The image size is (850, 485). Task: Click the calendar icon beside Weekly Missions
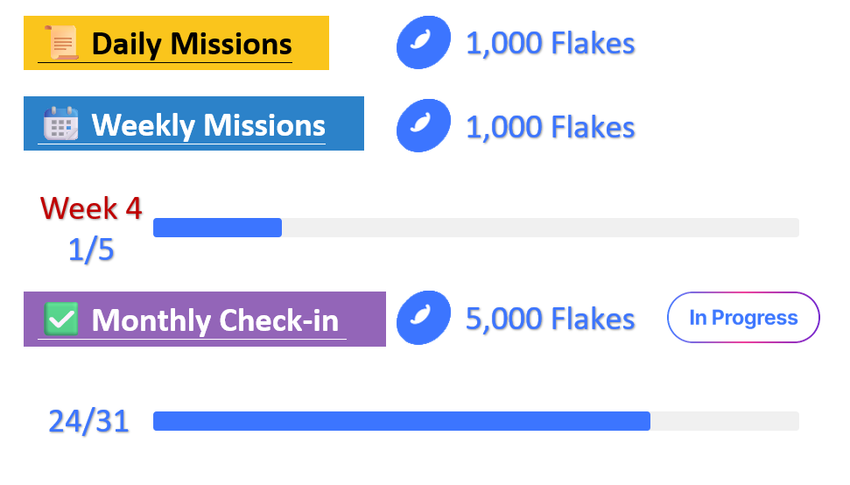coord(60,125)
